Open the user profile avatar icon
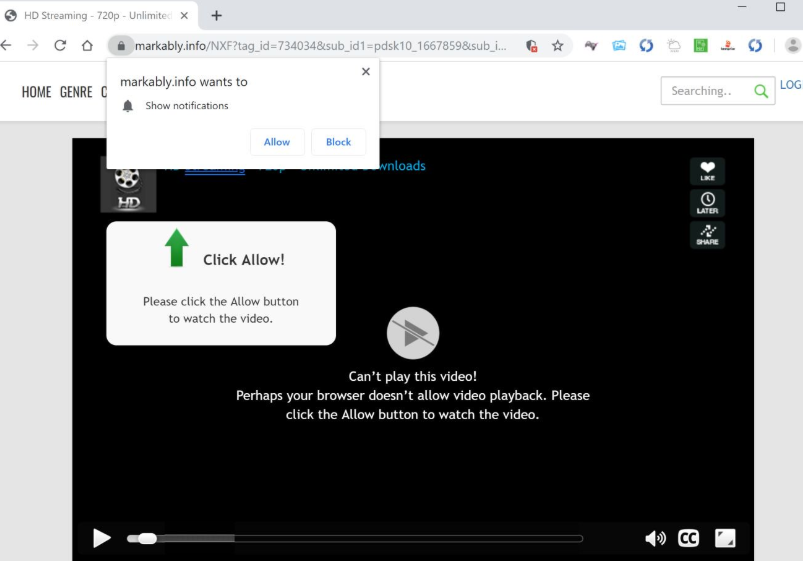This screenshot has width=803, height=561. click(793, 46)
